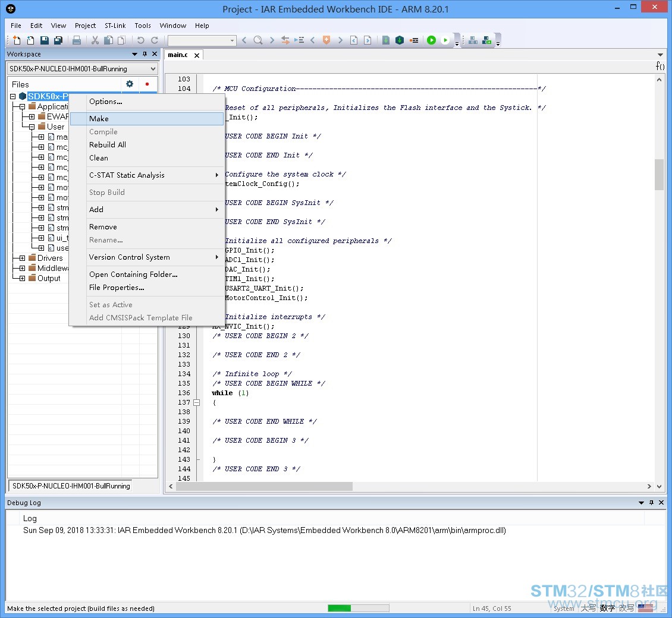Expand the Middlewares folder node

22,268
